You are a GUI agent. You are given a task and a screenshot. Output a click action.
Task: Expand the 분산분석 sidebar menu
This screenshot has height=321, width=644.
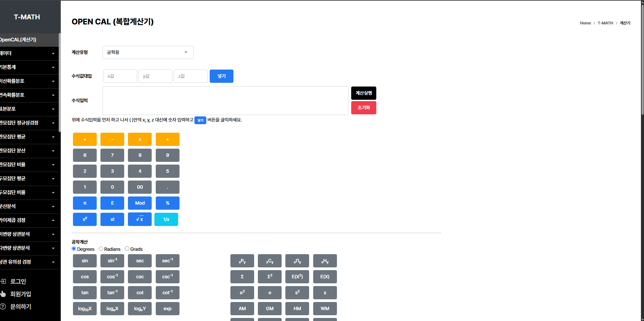point(27,206)
